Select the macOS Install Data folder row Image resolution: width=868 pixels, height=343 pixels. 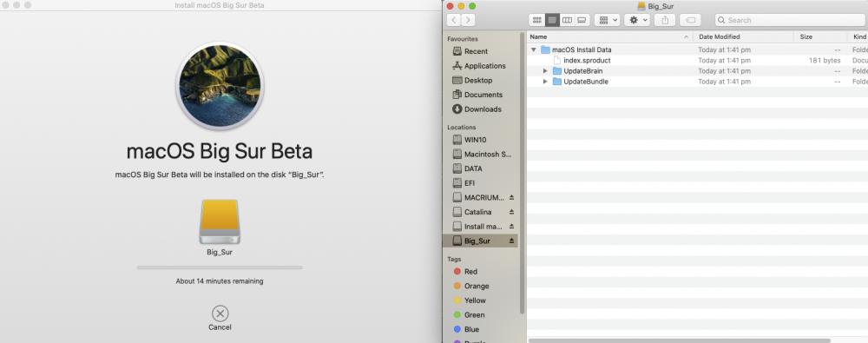coord(698,49)
